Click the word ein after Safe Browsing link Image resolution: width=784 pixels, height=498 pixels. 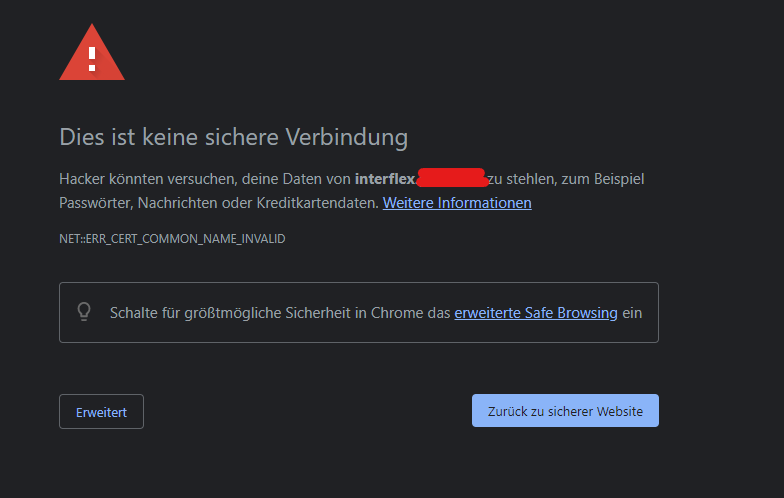point(632,313)
